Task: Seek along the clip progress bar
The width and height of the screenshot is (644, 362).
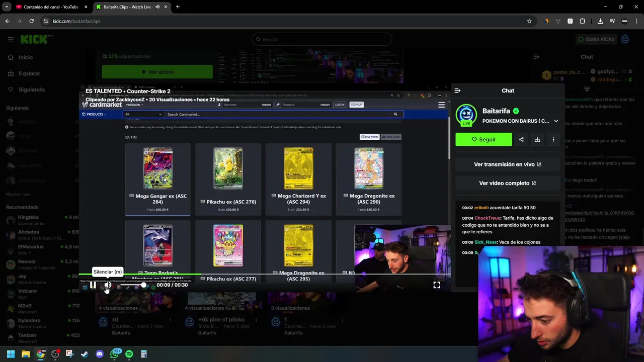Action: point(265,275)
